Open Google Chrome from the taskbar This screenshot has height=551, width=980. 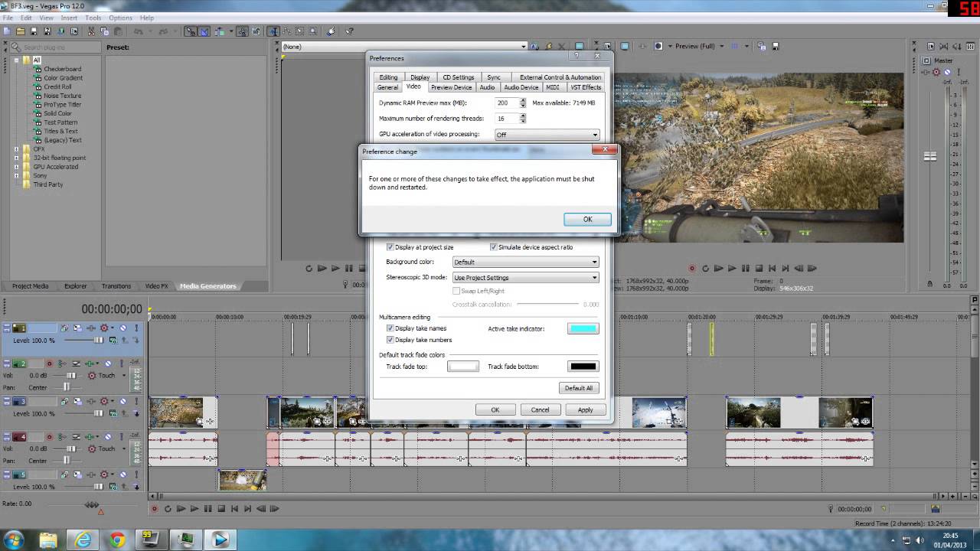pyautogui.click(x=116, y=540)
